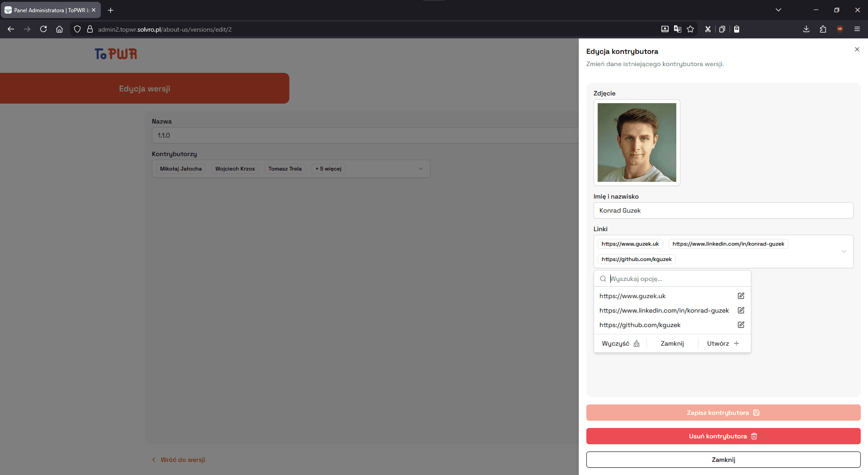
Task: Bookmark the page with the star icon
Action: point(690,29)
